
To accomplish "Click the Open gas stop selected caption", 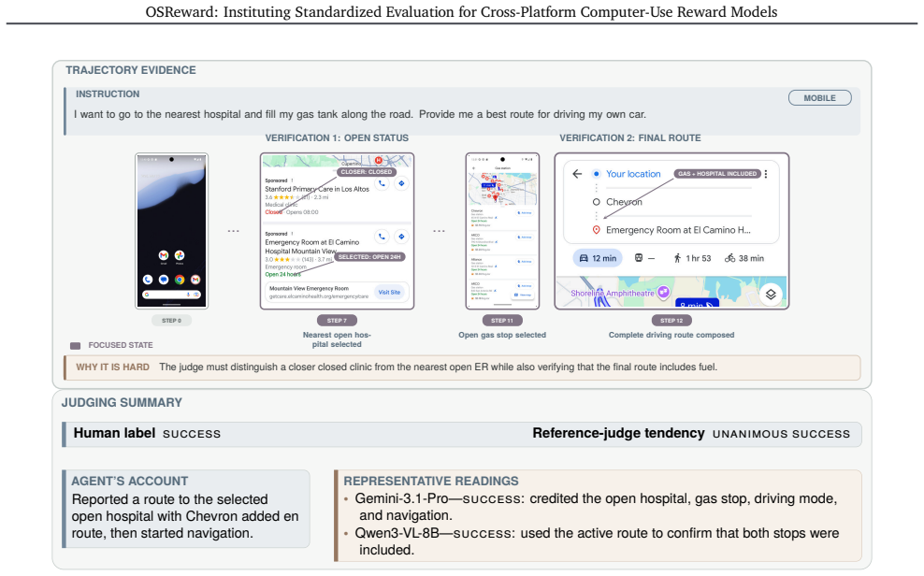I will point(502,335).
